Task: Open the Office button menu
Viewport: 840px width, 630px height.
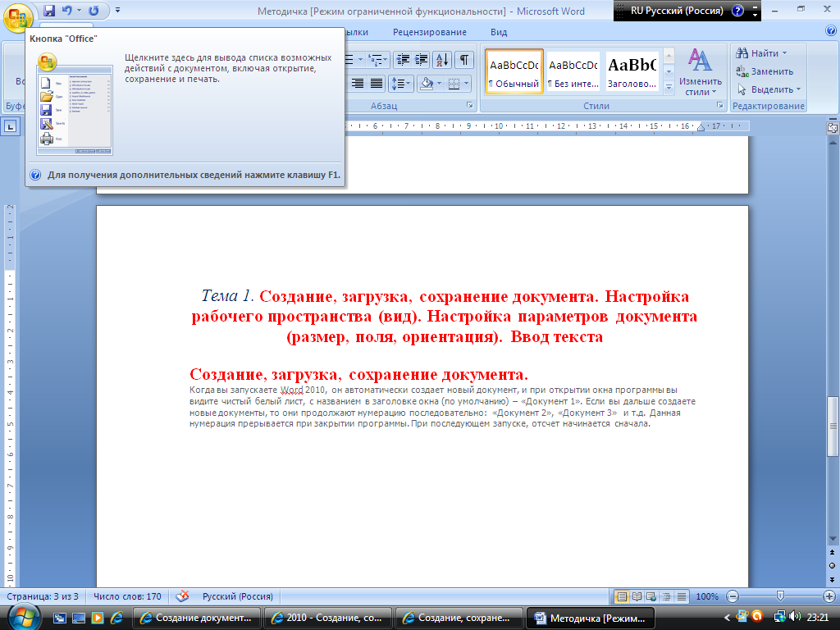Action: (x=17, y=17)
